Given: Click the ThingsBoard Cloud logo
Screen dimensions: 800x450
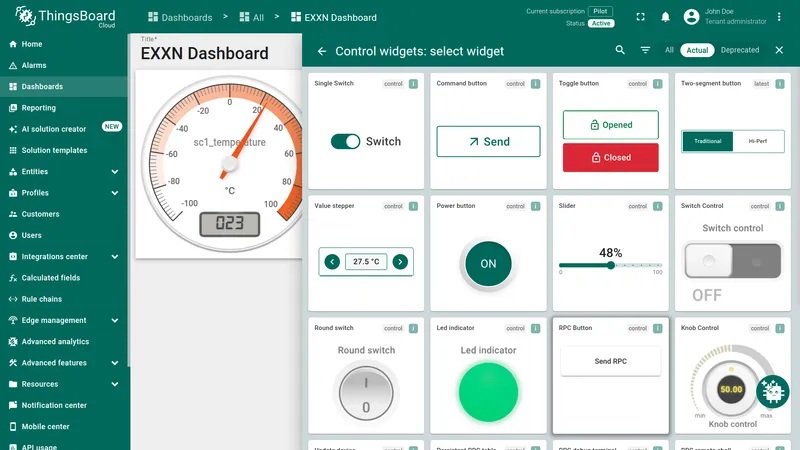Looking at the screenshot, I should coord(65,17).
